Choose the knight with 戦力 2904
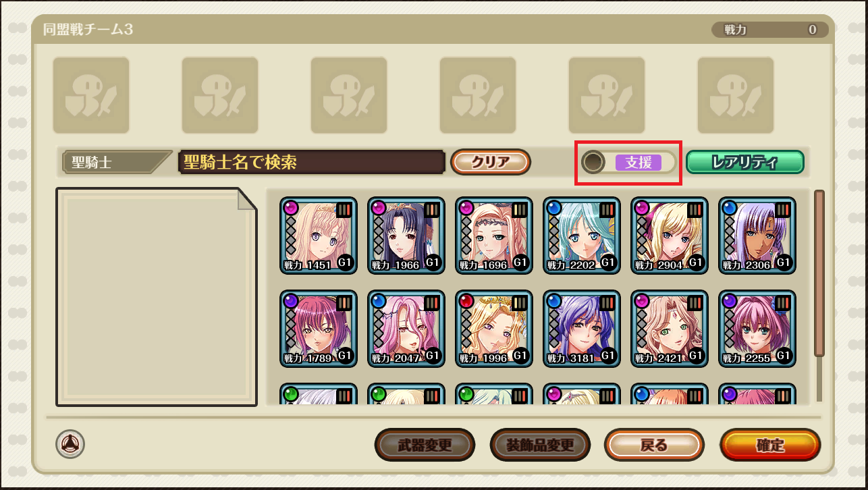This screenshot has width=868, height=490. coord(670,236)
